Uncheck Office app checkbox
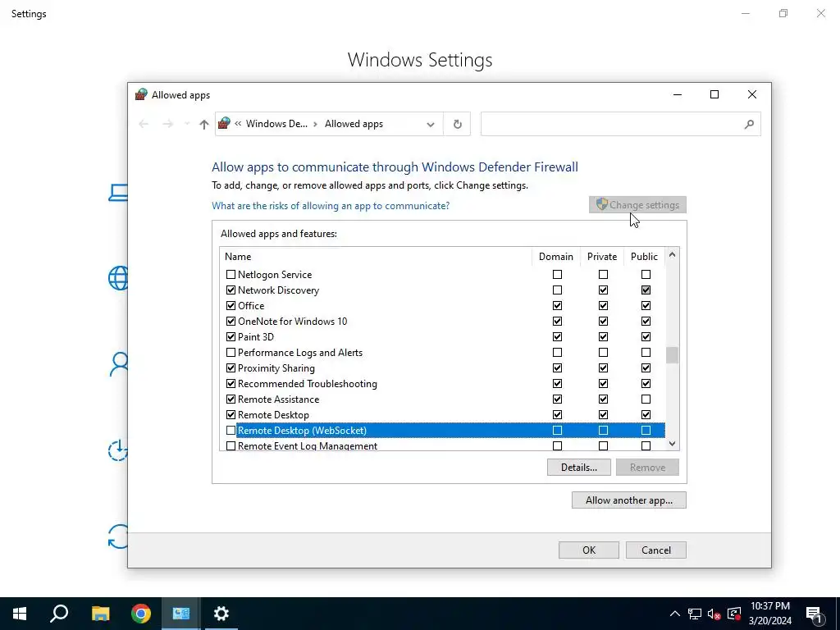840x630 pixels. point(231,305)
